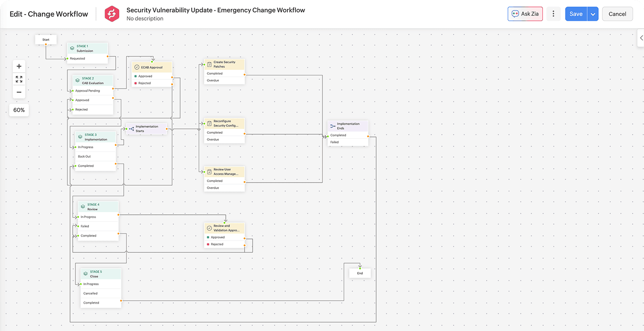Select Rejected in Review and Validation node
This screenshot has height=331, width=644.
point(224,244)
